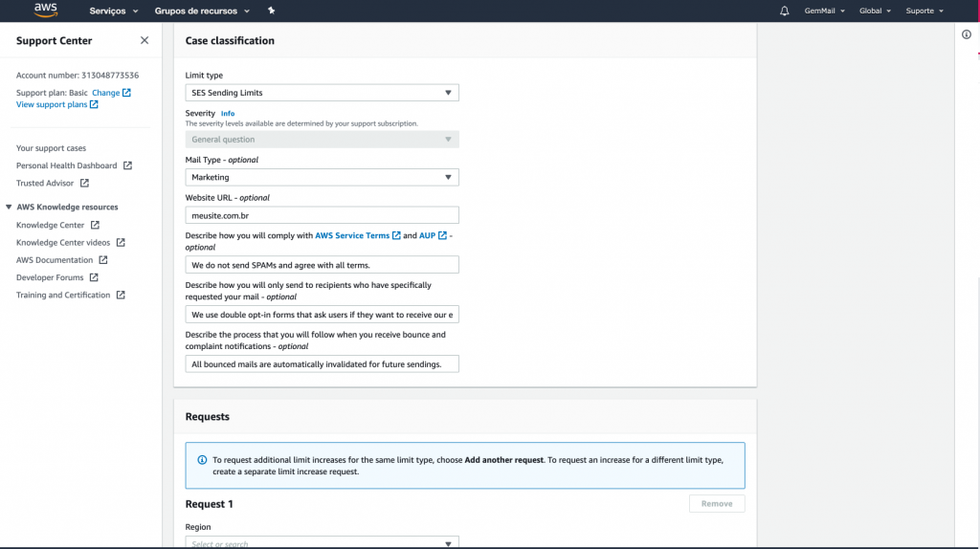
Task: Click the Change support plan link
Action: [x=105, y=93]
